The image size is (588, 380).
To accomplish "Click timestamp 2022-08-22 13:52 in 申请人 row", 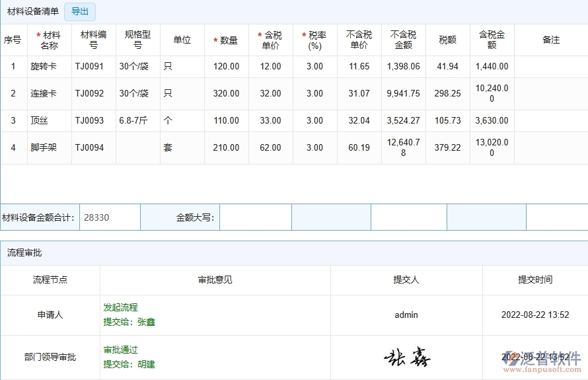I will point(535,315).
